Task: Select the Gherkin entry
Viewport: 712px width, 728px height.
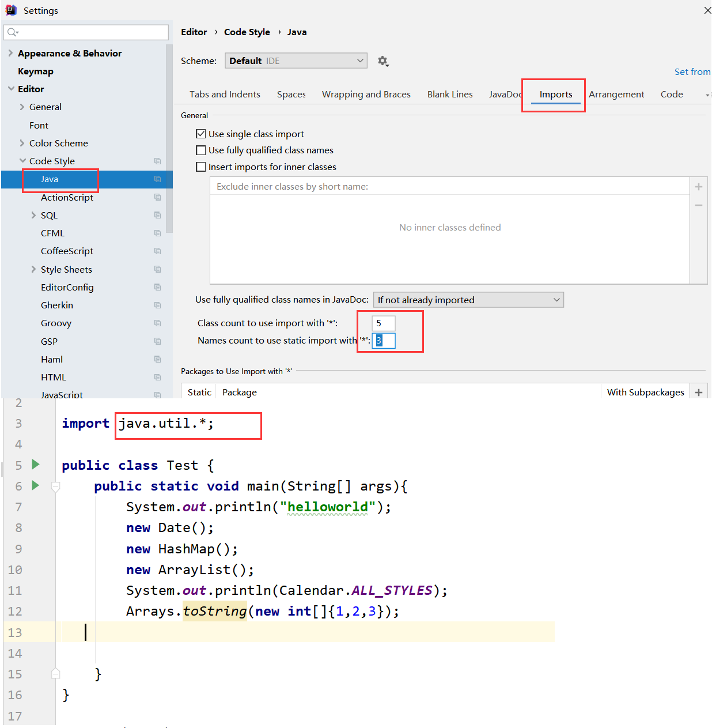Action: click(57, 305)
